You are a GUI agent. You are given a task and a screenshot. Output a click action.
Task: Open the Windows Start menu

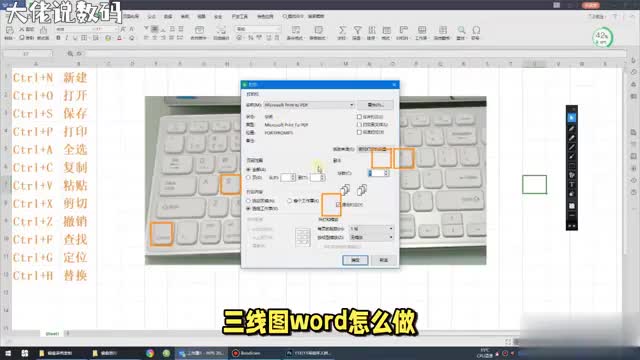click(8, 353)
